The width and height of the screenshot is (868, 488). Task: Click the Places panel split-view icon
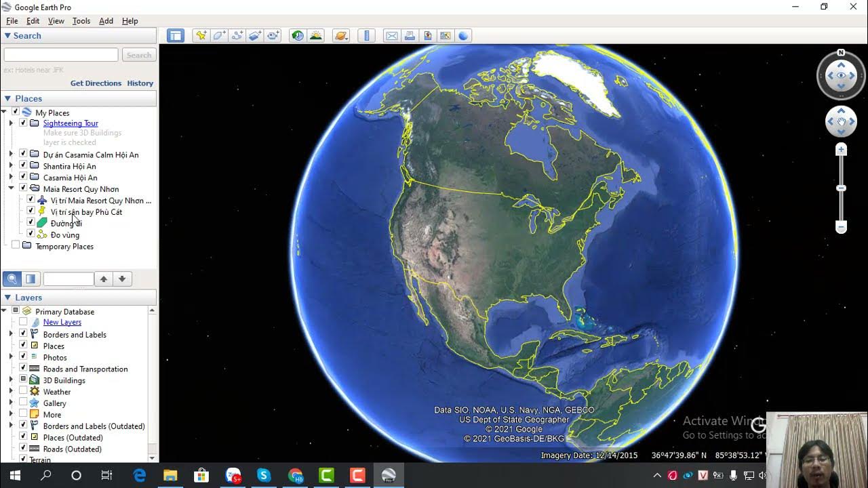pyautogui.click(x=31, y=279)
